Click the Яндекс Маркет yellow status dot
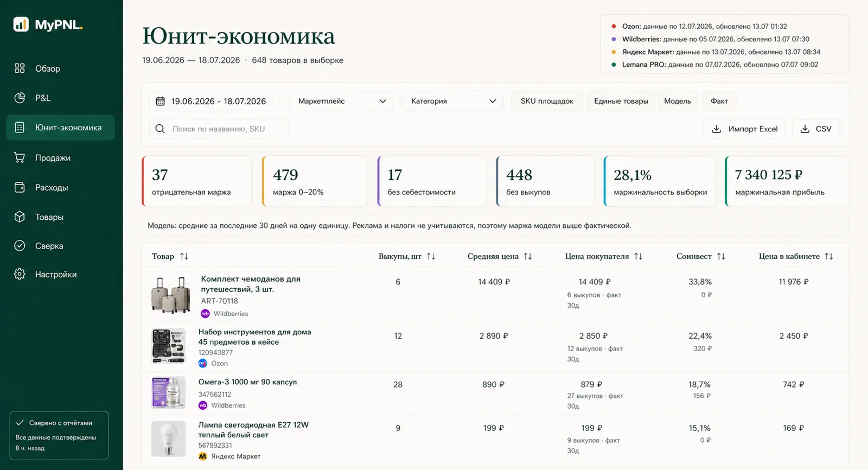 [614, 52]
